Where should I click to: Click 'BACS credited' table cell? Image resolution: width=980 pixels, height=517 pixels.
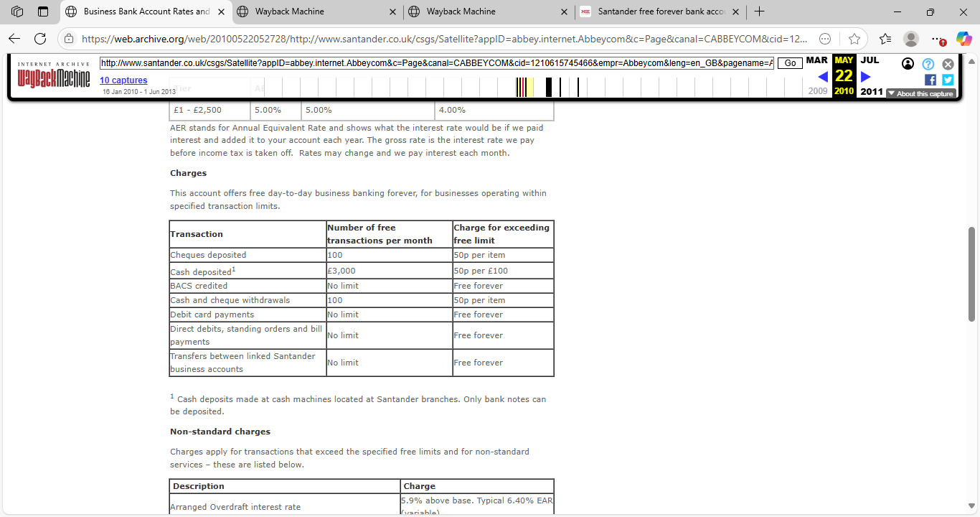point(248,286)
